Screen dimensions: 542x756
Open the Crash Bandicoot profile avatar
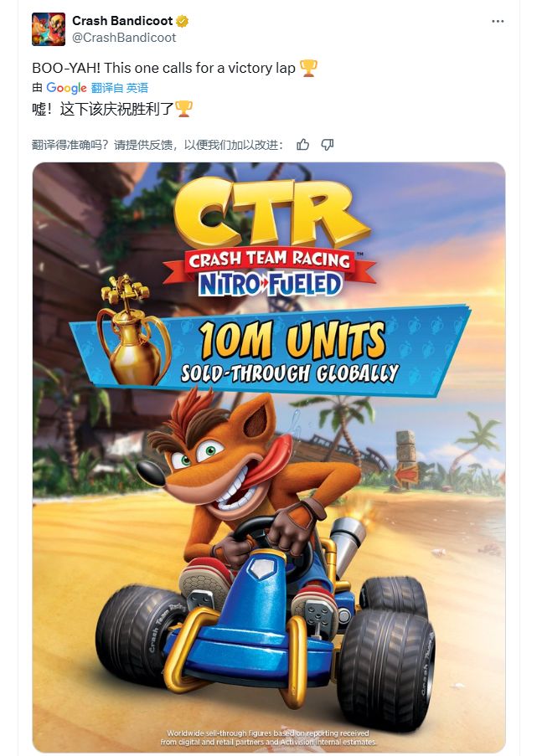coord(49,28)
